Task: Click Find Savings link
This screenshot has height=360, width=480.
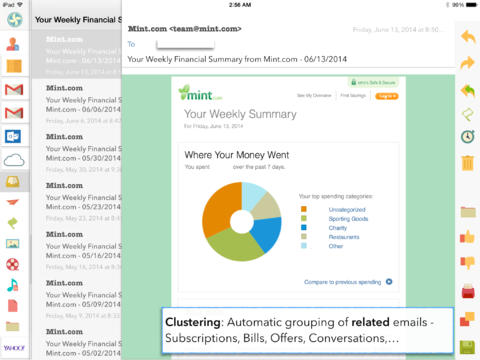Action: coord(353,96)
